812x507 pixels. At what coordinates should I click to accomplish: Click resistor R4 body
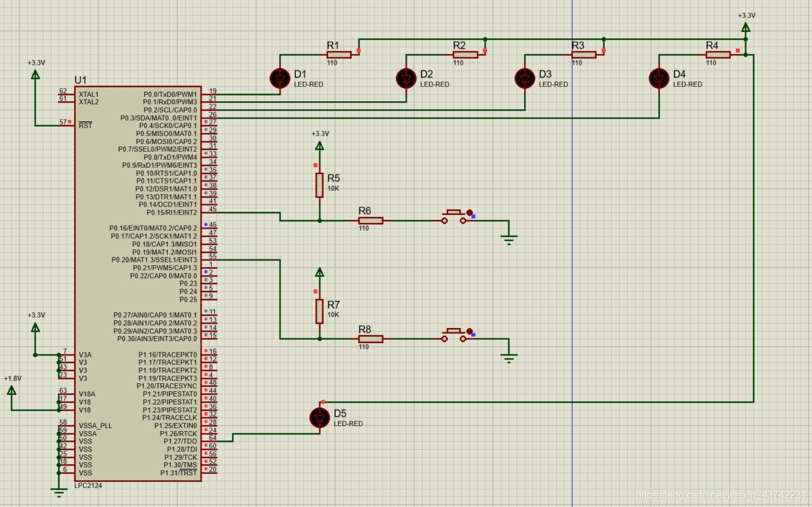click(718, 55)
